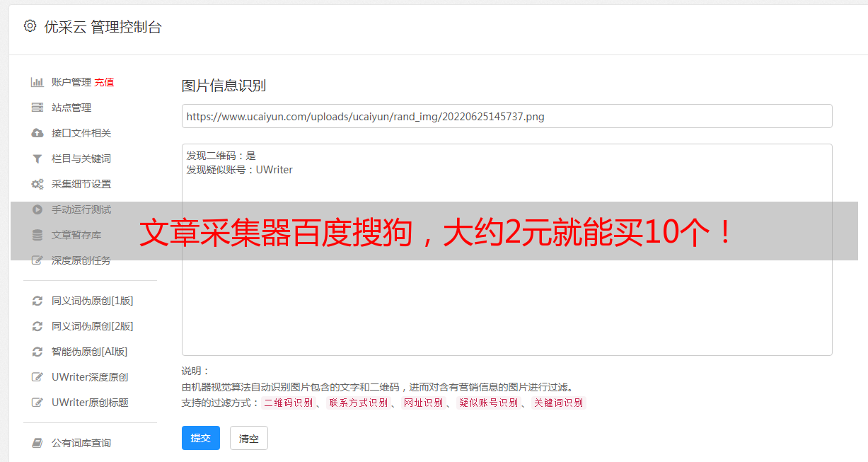
Task: Go to 接口文件相关 section
Action: tap(81, 133)
